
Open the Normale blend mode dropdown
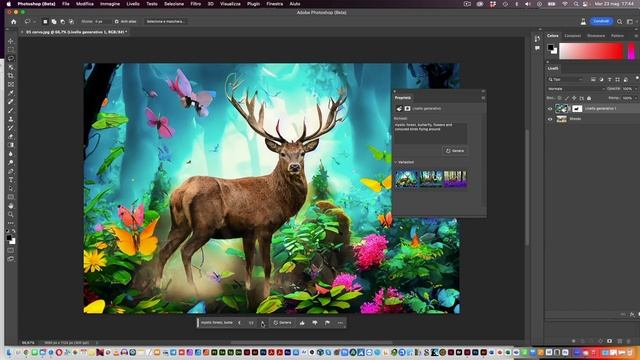576,89
